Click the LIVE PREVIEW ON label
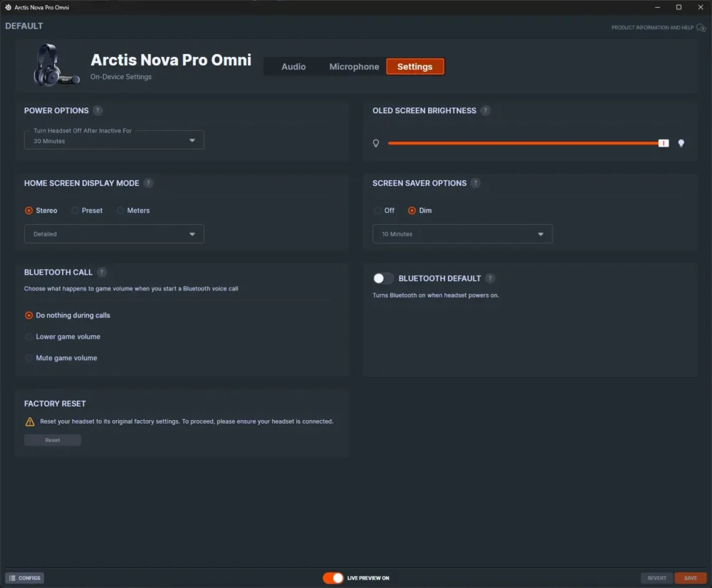This screenshot has height=588, width=712. (x=368, y=578)
